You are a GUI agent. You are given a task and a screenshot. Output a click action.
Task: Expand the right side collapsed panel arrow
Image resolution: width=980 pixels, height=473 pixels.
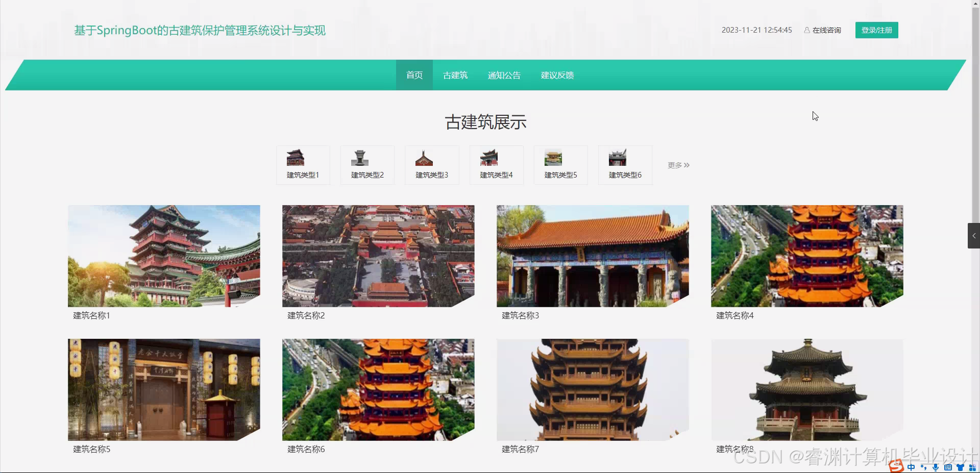point(974,236)
